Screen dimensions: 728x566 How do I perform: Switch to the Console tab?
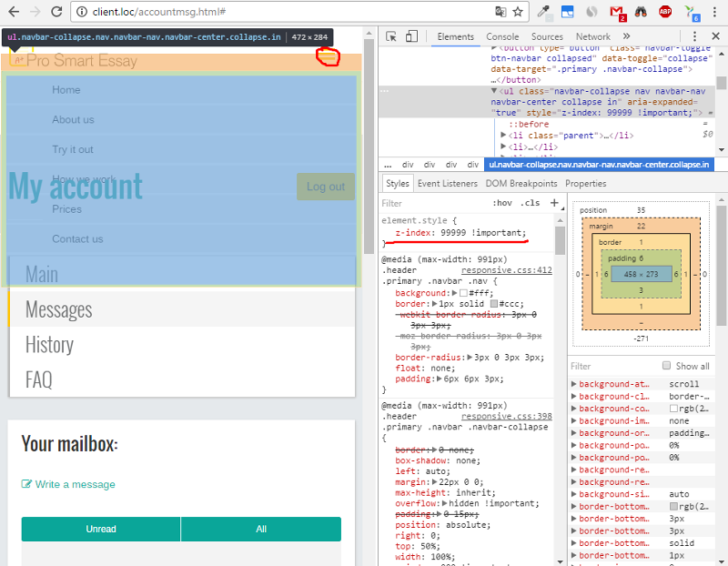(x=502, y=36)
